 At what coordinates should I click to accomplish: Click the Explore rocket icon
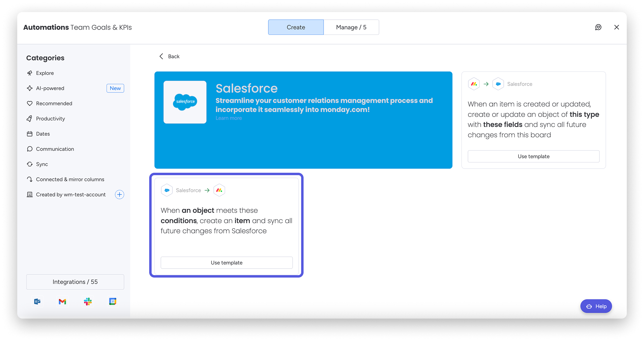[30, 73]
